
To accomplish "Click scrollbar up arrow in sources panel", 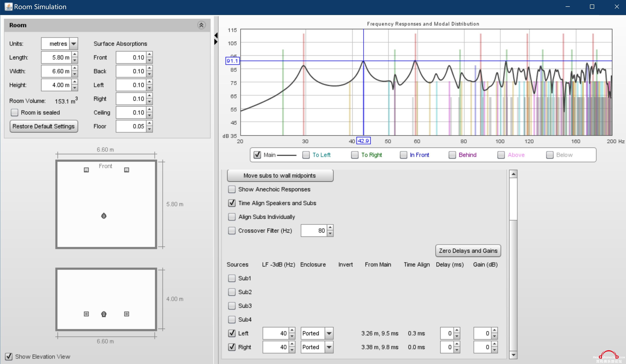I will [x=513, y=174].
